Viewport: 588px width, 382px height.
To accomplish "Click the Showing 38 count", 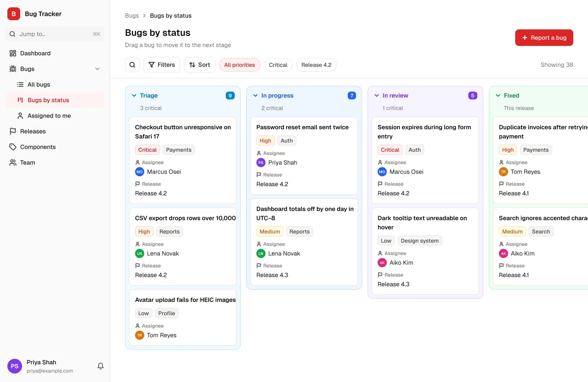I will (557, 65).
